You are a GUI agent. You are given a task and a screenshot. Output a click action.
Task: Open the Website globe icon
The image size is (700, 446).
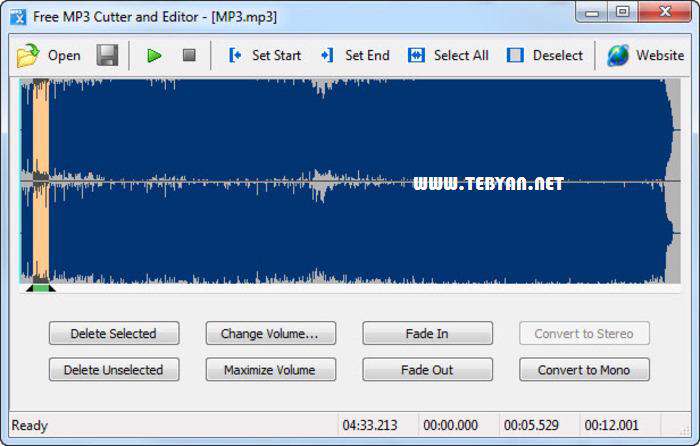coord(618,55)
